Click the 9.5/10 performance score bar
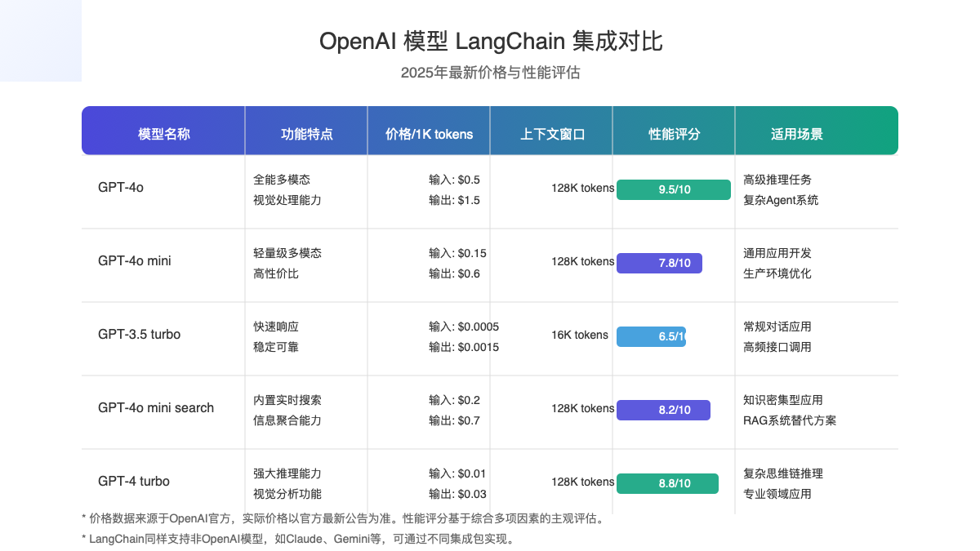 pos(674,189)
